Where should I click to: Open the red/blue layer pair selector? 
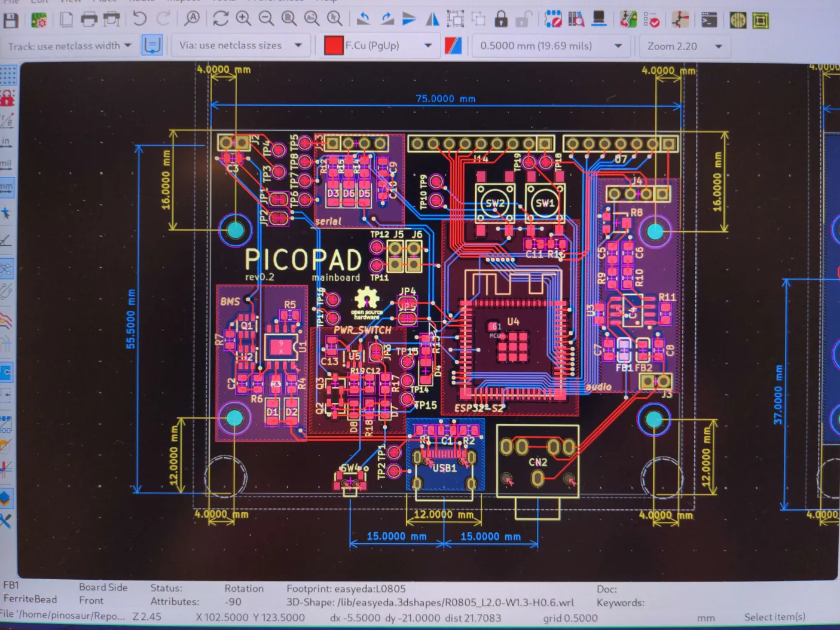click(x=453, y=45)
